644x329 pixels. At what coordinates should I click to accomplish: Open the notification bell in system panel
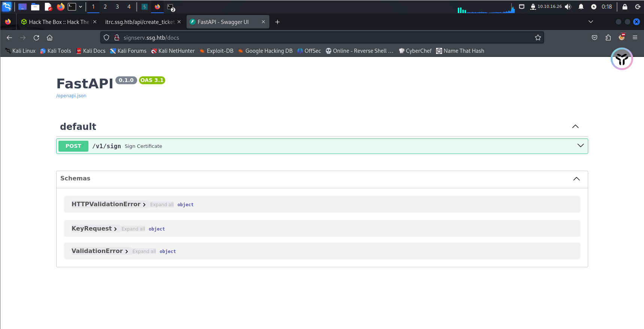[581, 7]
